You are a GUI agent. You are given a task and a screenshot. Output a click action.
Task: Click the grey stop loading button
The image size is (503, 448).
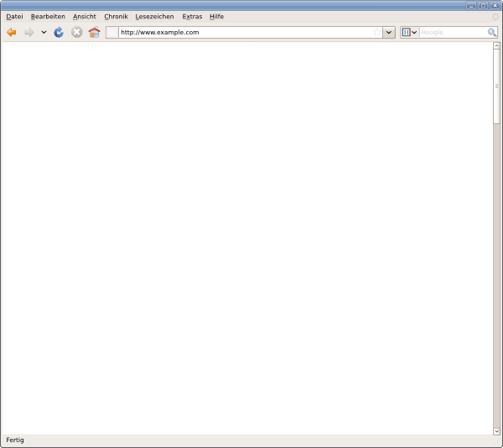[76, 33]
